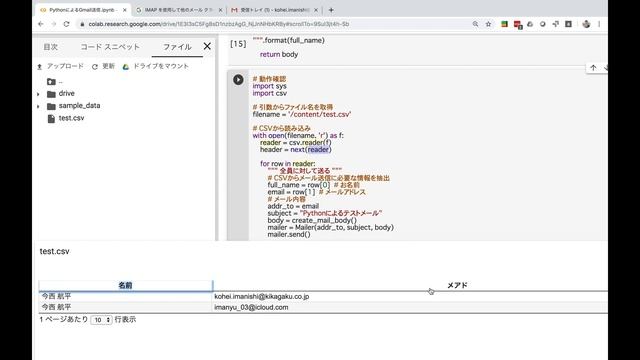Click the profile avatar icon in toolbar
Image resolution: width=640 pixels, height=360 pixels.
586,24
